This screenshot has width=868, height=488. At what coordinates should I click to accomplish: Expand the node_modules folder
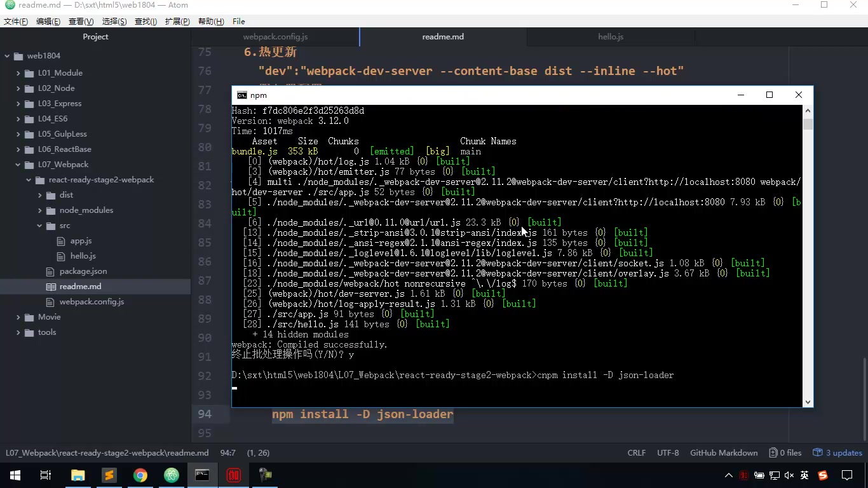coord(40,210)
